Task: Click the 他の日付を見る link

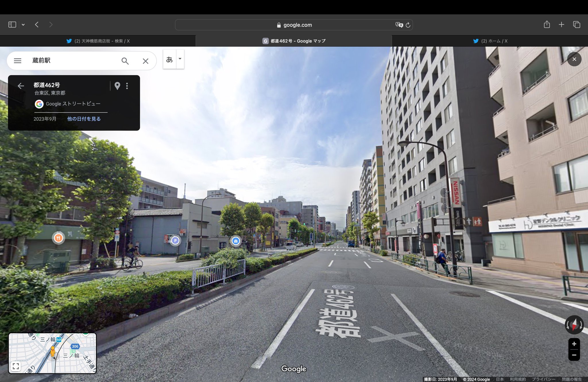Action: tap(84, 119)
